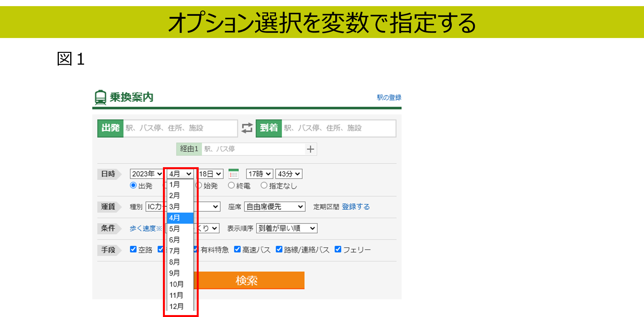
Task: Toggle the 高速バス checkbox
Action: 237,249
